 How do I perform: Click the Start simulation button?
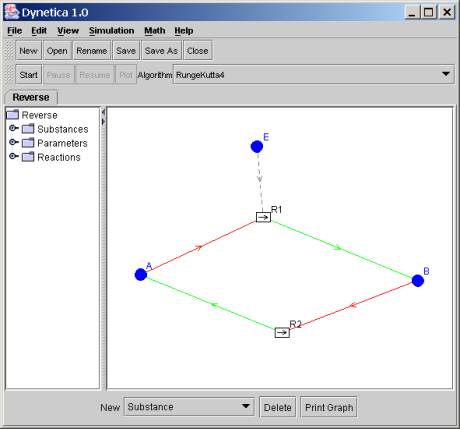click(28, 75)
